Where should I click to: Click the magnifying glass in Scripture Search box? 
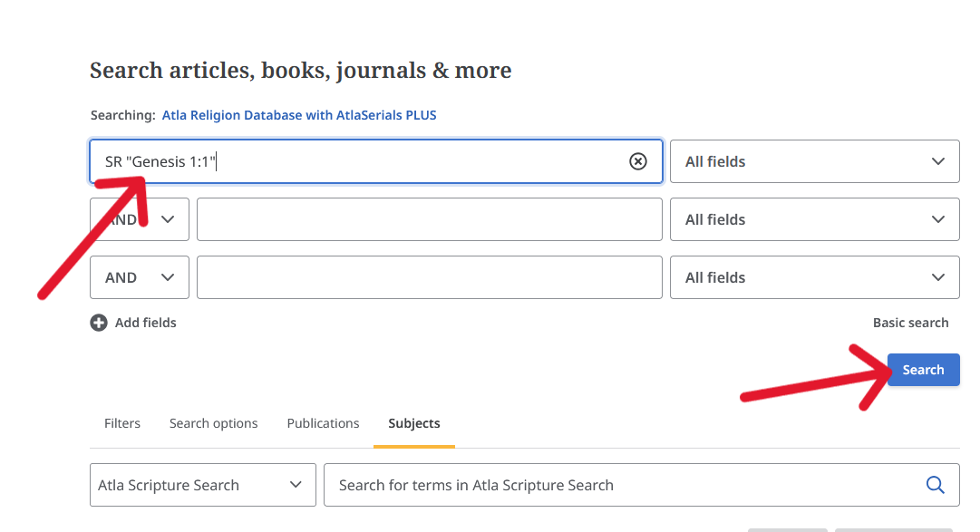click(935, 485)
